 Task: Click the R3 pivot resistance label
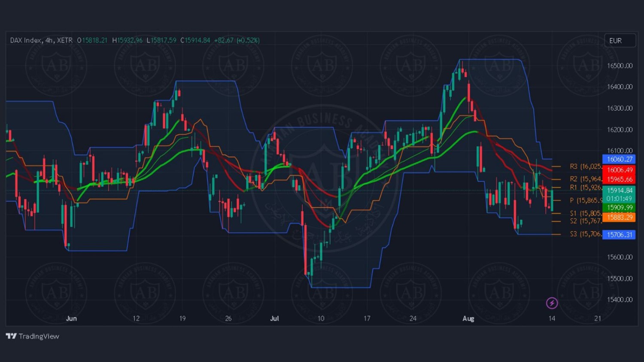(585, 166)
